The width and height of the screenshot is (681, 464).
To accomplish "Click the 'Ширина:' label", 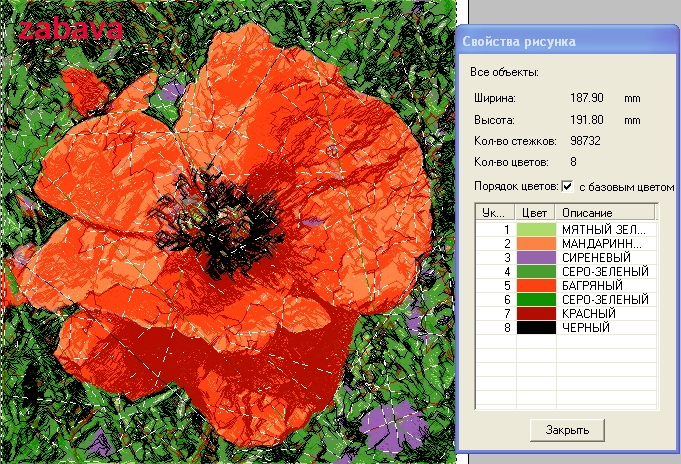I will pos(495,98).
